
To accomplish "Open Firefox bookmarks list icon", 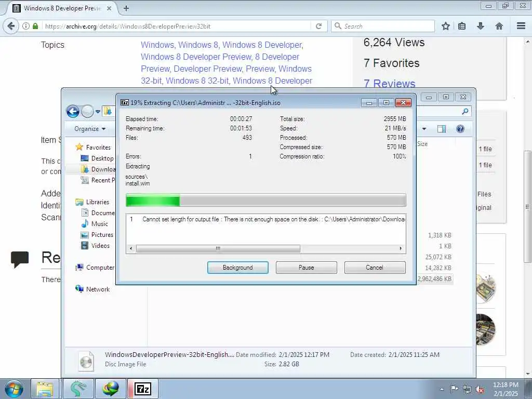I will pos(462,26).
